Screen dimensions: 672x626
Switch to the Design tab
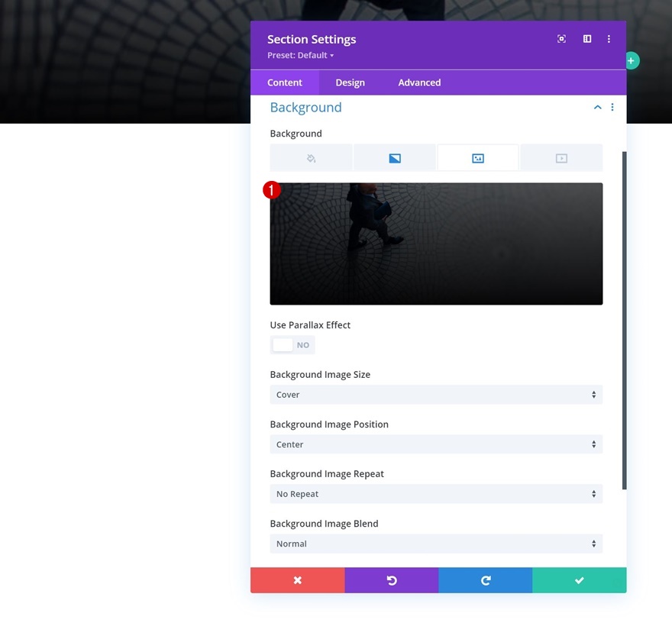click(x=351, y=82)
